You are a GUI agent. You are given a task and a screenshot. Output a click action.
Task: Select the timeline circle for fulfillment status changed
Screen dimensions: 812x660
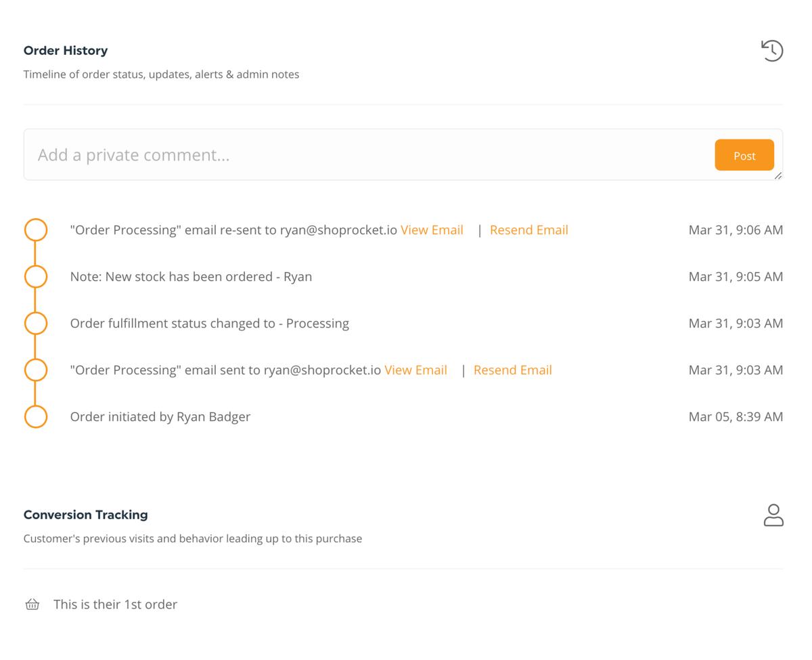coord(36,323)
